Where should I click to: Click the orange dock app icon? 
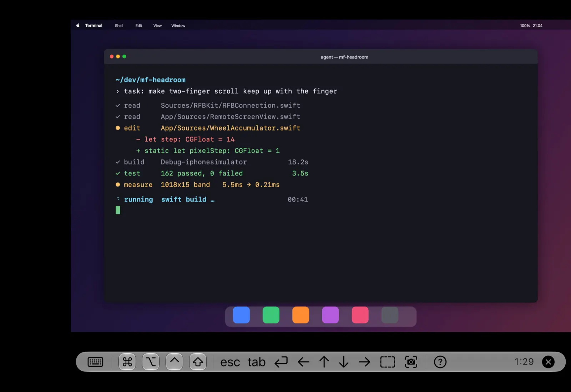(x=300, y=315)
